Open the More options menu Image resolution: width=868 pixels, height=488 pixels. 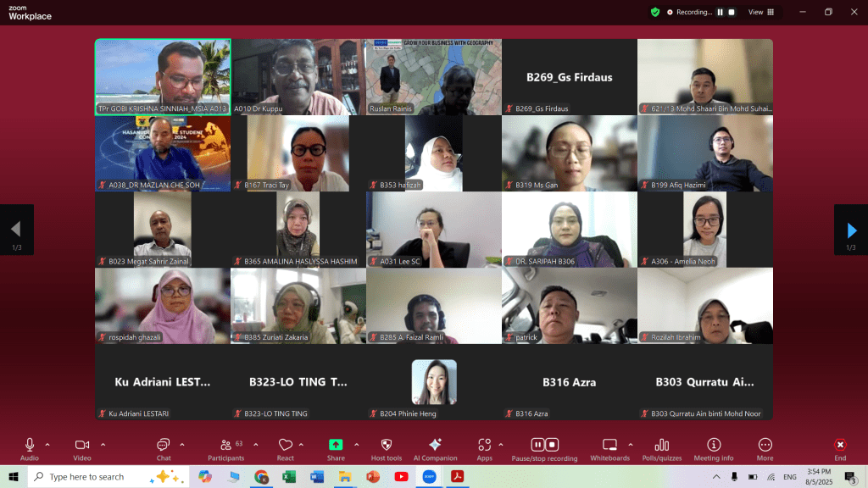tap(765, 445)
